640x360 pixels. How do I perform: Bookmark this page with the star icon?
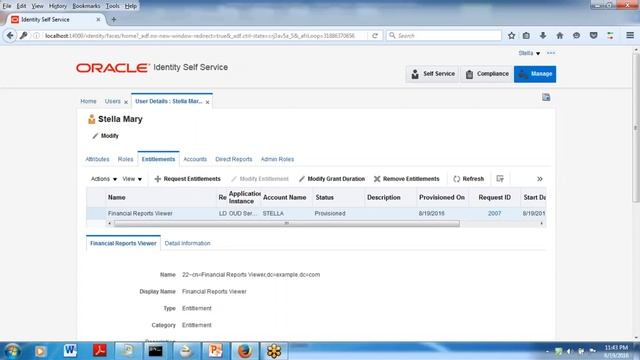[x=511, y=36]
